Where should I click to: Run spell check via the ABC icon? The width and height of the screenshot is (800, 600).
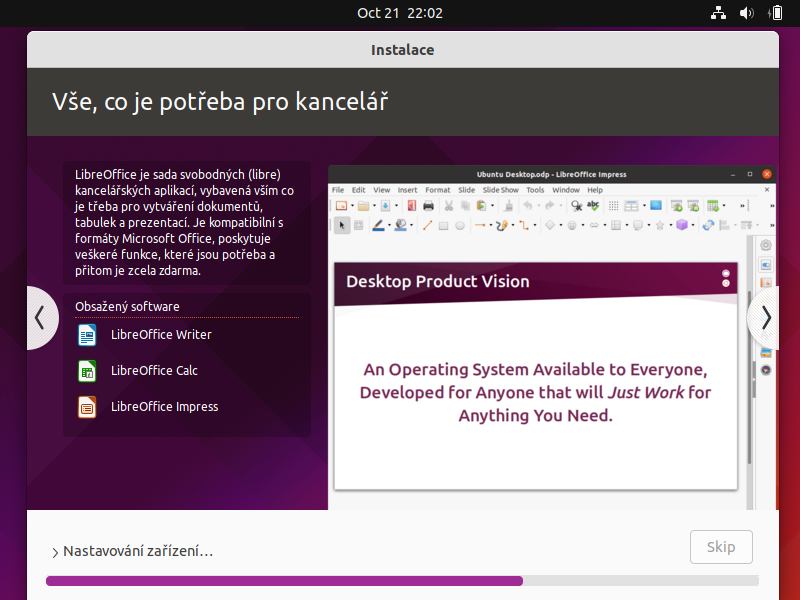click(x=593, y=204)
